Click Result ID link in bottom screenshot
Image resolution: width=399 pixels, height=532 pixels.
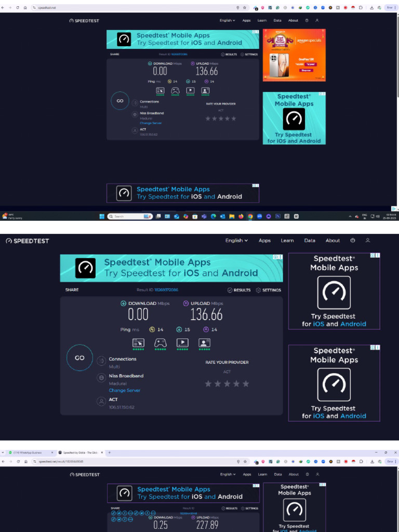coord(189,513)
